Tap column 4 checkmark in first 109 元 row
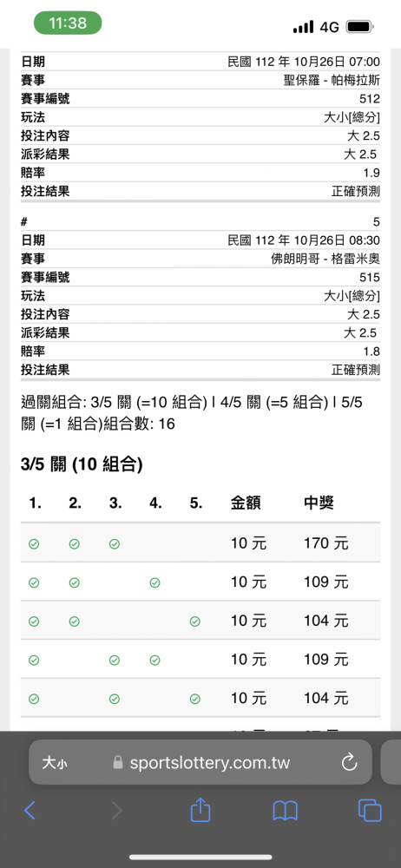The width and height of the screenshot is (401, 868). pos(155,582)
